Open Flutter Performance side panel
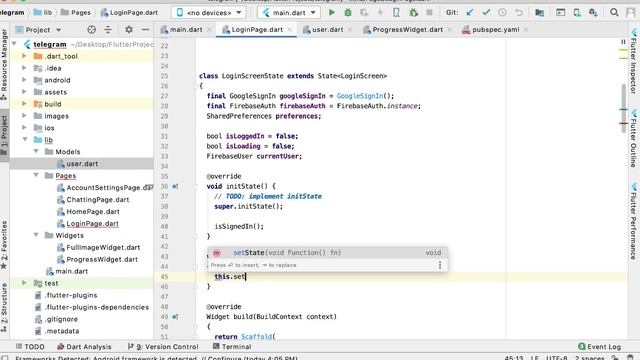The image size is (640, 360). pos(633,221)
